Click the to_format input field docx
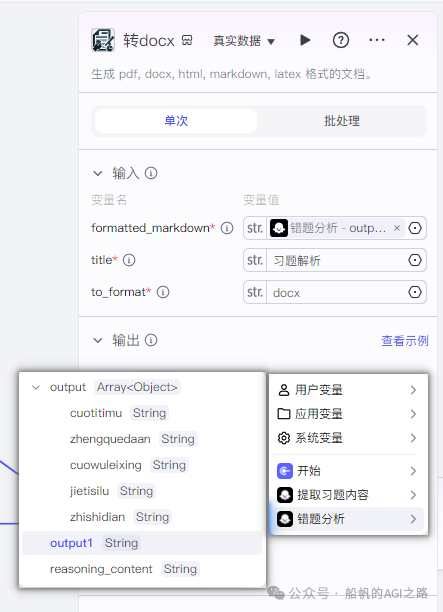The image size is (443, 612). (x=336, y=292)
